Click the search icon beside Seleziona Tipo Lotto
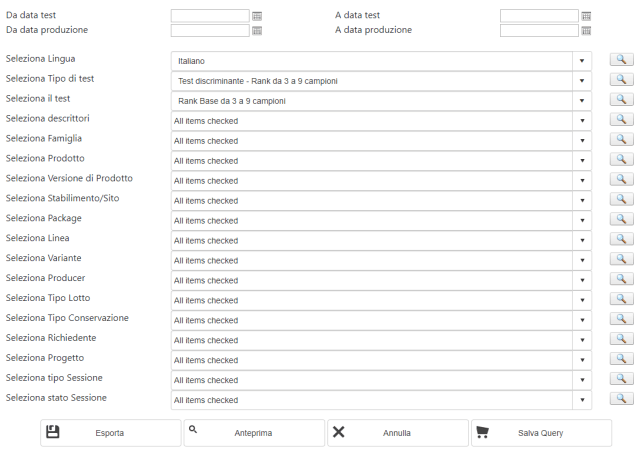Image resolution: width=638 pixels, height=450 pixels. (621, 299)
